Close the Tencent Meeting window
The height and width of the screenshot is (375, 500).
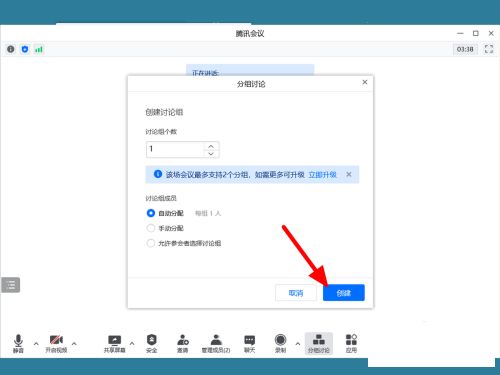point(491,33)
